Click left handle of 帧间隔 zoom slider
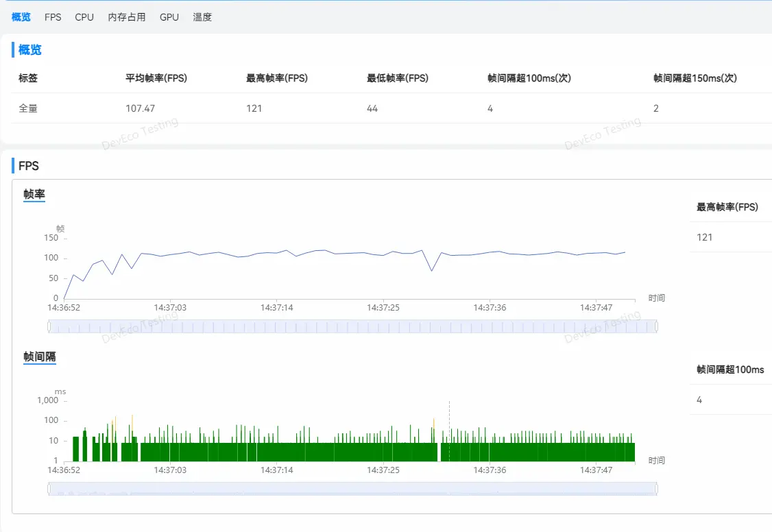 pyautogui.click(x=49, y=489)
